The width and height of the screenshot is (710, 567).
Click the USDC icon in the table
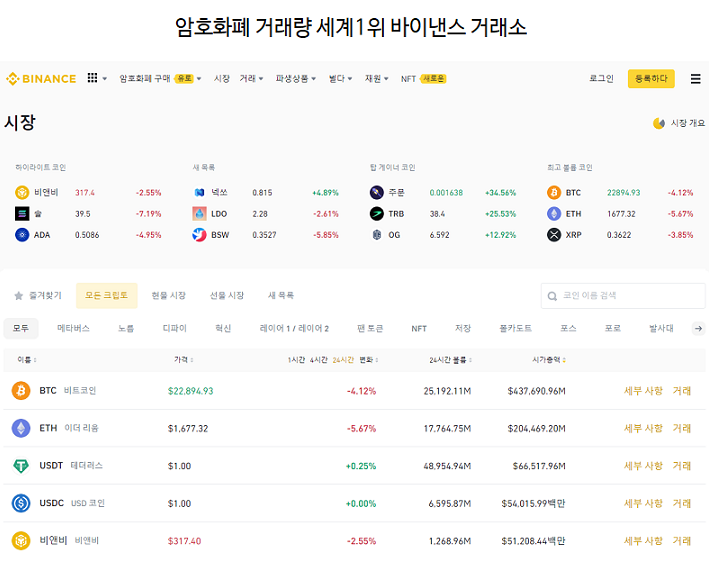(x=21, y=503)
